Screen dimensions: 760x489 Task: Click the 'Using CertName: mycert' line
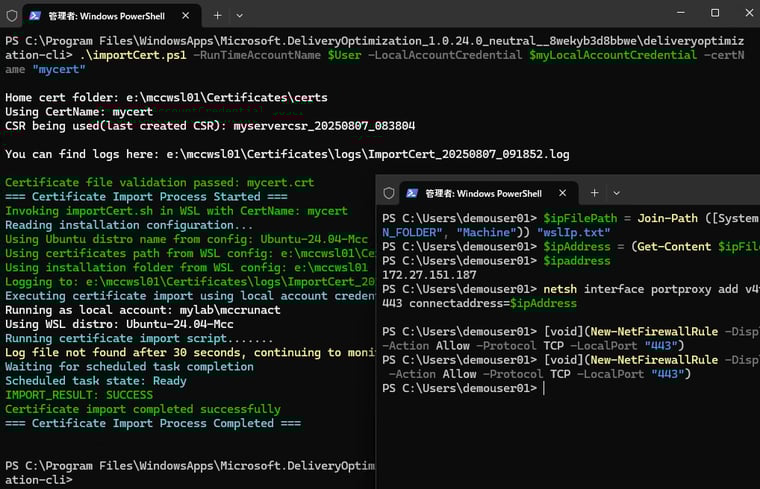tap(79, 111)
